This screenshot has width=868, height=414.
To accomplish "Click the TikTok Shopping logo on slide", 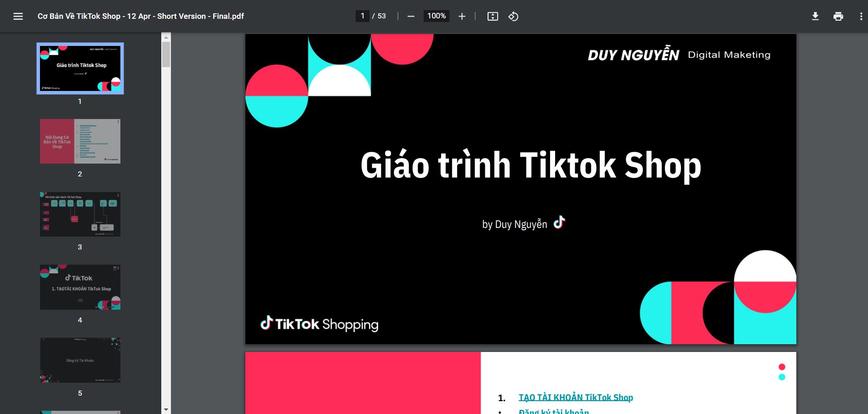I will click(x=319, y=324).
